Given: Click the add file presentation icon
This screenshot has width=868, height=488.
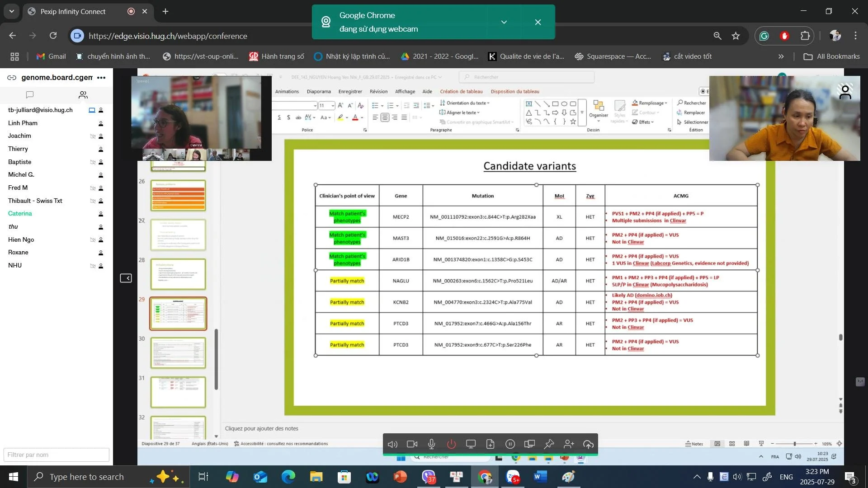Looking at the screenshot, I should pos(491,444).
